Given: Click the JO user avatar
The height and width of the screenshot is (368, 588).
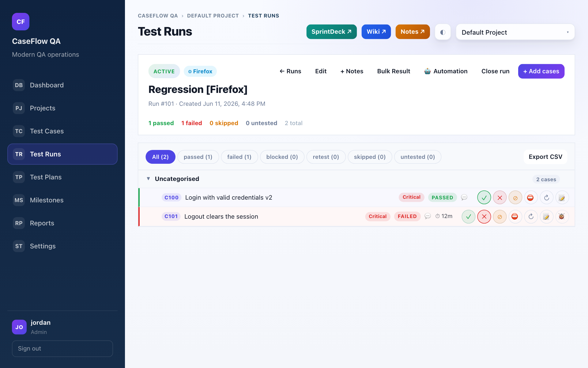Looking at the screenshot, I should click(19, 327).
